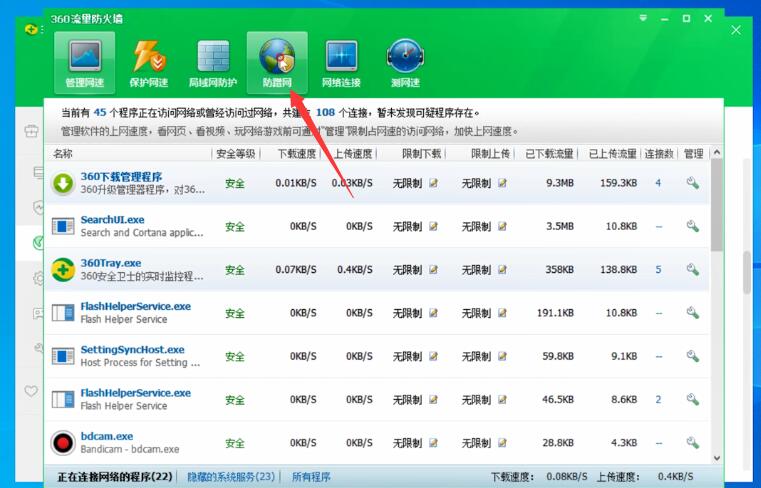Open the 管理网速 tool

[x=84, y=63]
